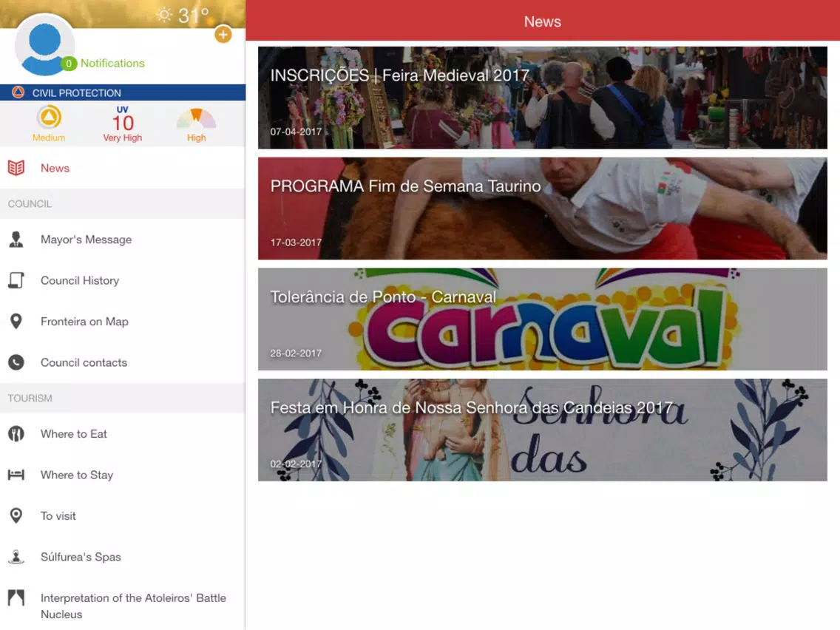Click the date 28-02-2017

[296, 353]
